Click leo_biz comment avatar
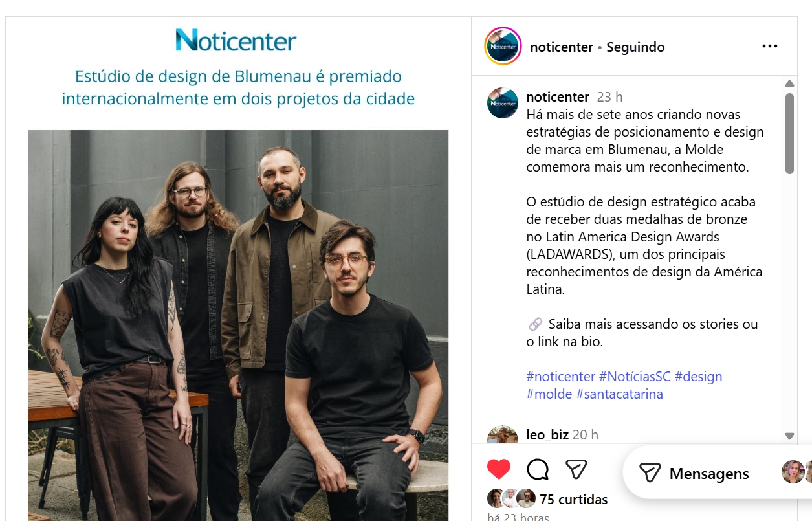 click(503, 435)
